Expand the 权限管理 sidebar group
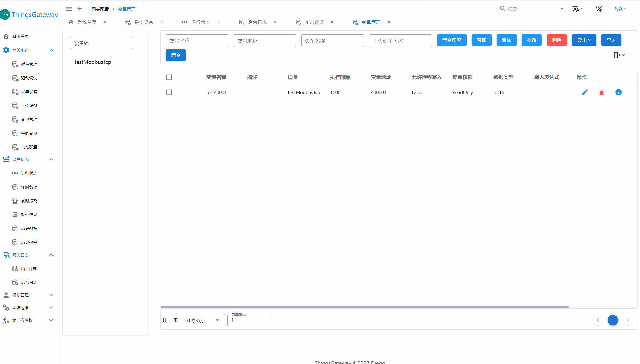The width and height of the screenshot is (640, 364). (51, 295)
